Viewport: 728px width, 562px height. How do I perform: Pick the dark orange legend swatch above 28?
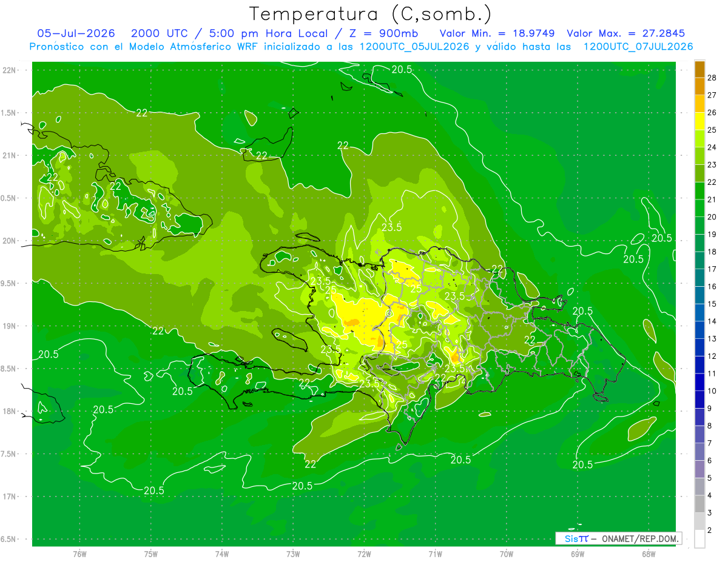pos(699,69)
